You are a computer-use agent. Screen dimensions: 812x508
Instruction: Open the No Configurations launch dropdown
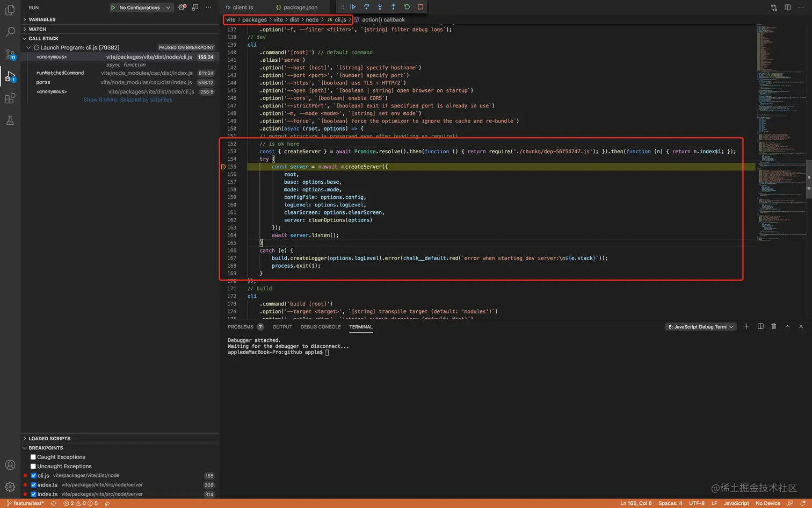[141, 8]
